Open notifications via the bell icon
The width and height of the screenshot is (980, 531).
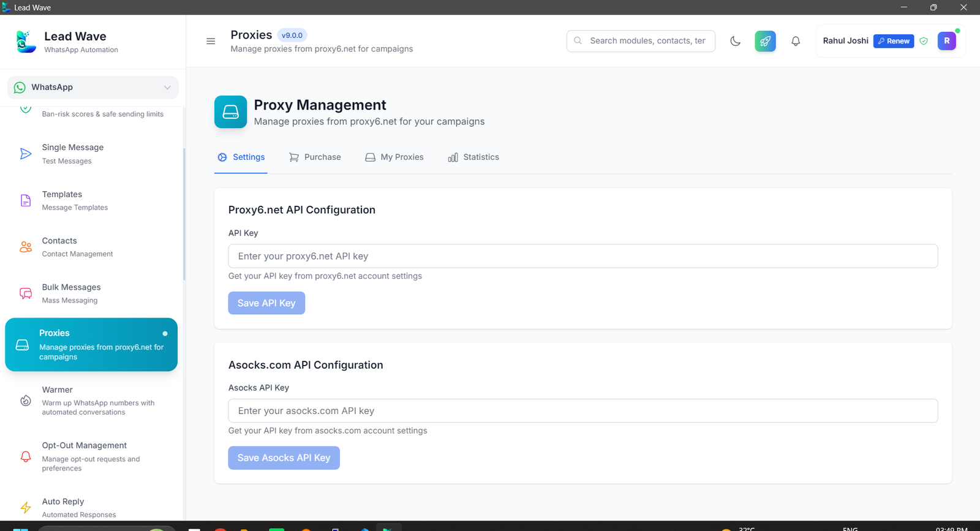[796, 41]
